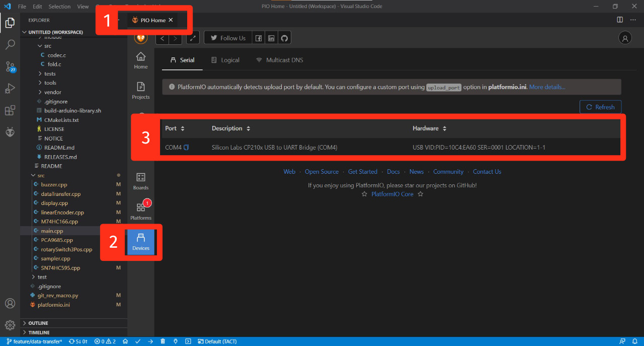Screen dimensions: 644x346
Task: Open the Accounts icon in activity bar
Action: click(x=10, y=304)
